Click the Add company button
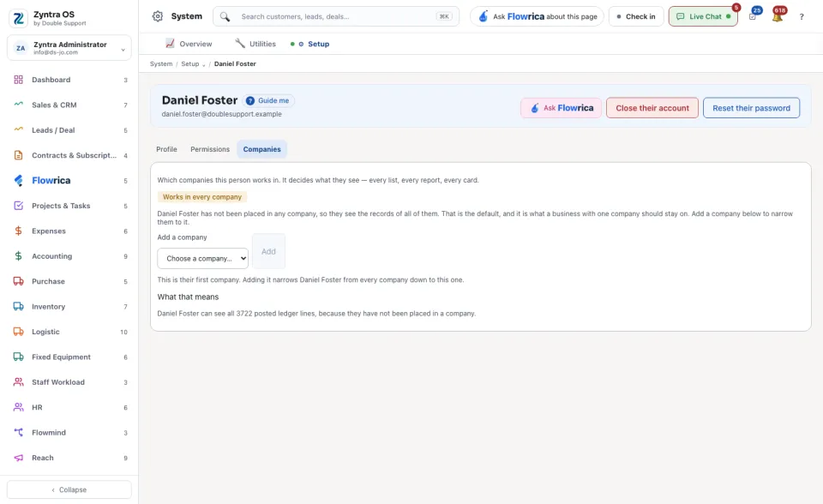The image size is (823, 504). click(x=268, y=251)
